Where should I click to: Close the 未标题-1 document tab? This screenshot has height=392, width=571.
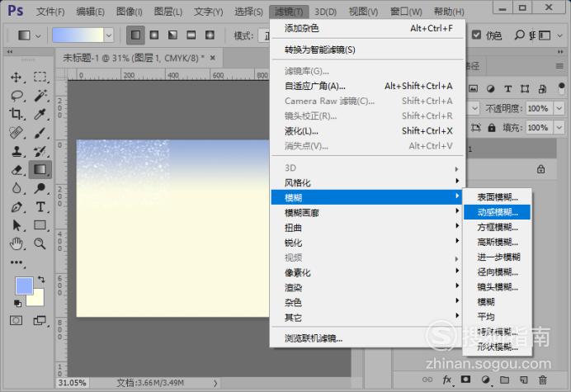click(213, 58)
